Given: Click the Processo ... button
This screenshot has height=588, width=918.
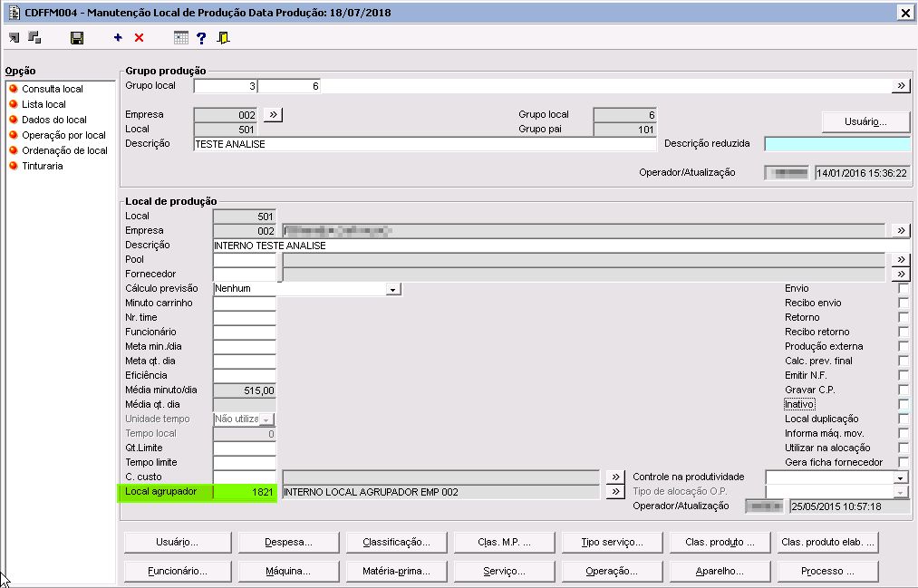Looking at the screenshot, I should pyautogui.click(x=828, y=571).
